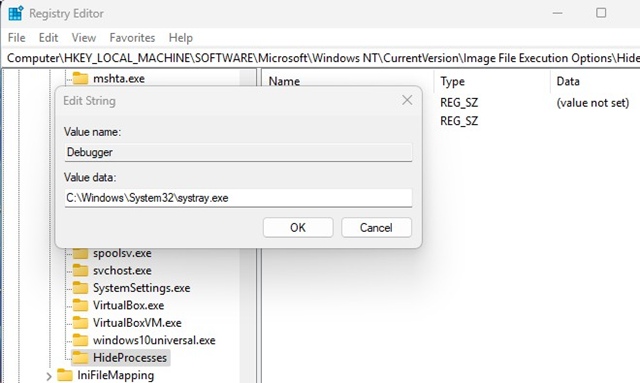The height and width of the screenshot is (383, 640).
Task: Click the SystemSettings.exe folder icon
Action: pos(80,288)
